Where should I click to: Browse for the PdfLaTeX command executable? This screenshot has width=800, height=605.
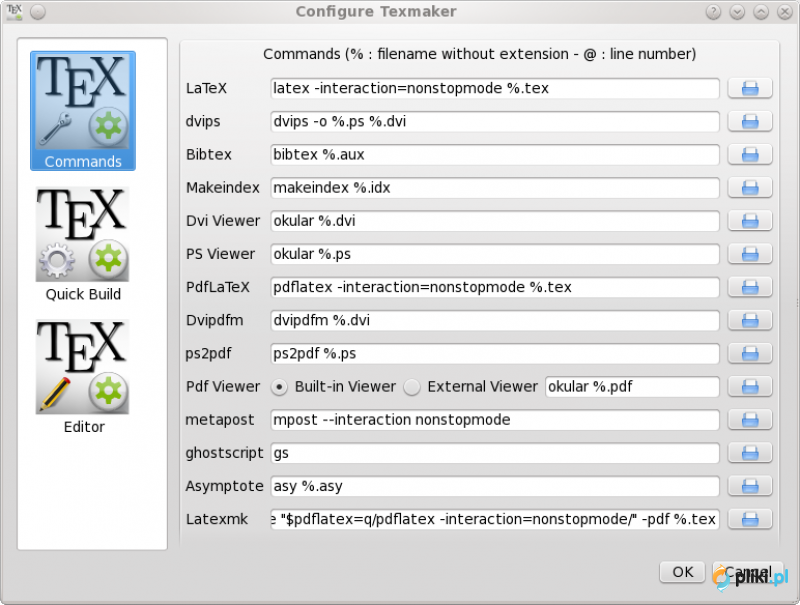[x=749, y=287]
